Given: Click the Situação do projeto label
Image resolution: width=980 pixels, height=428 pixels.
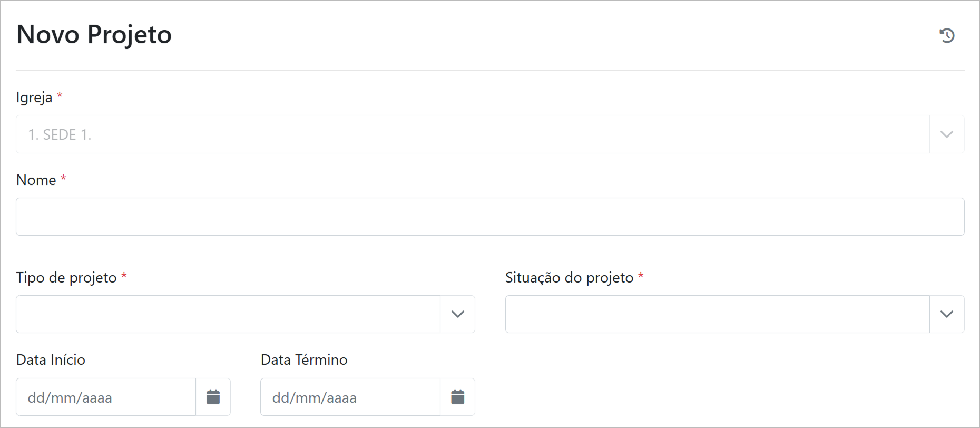Looking at the screenshot, I should pos(569,278).
